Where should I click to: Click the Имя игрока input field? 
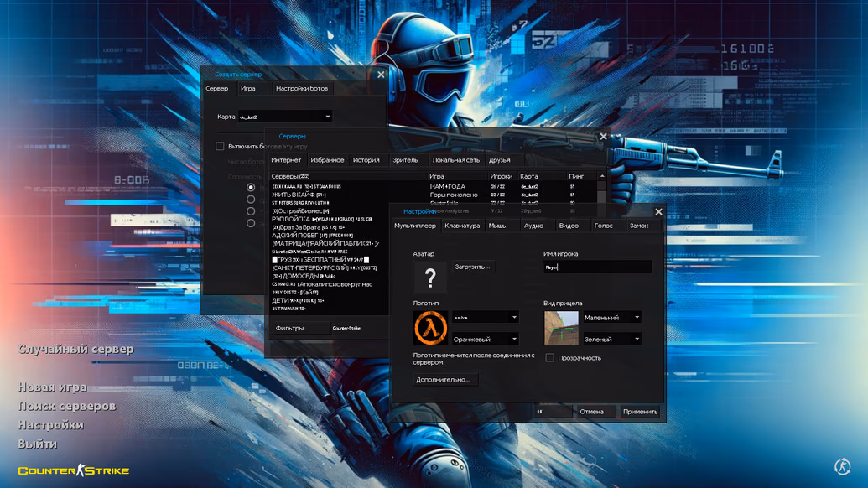click(597, 267)
